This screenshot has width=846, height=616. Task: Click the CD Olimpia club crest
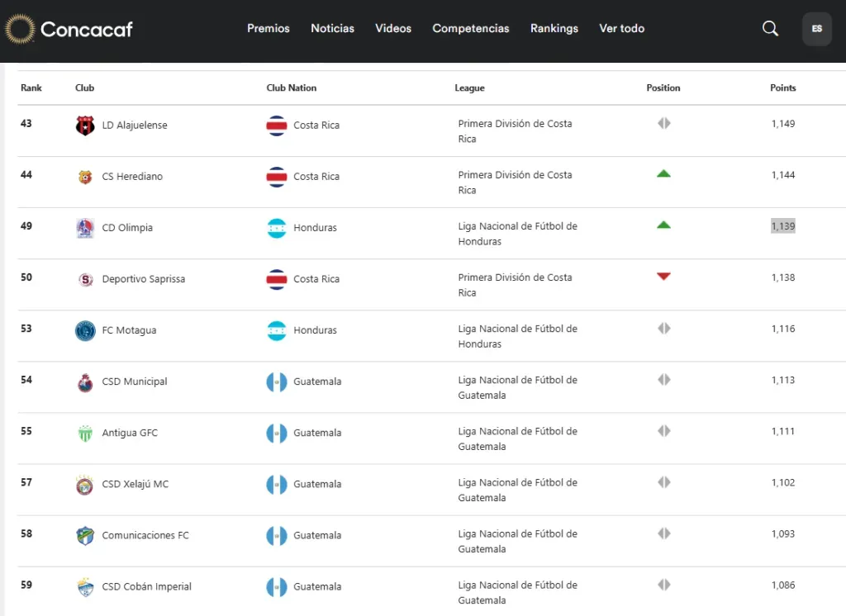click(85, 228)
